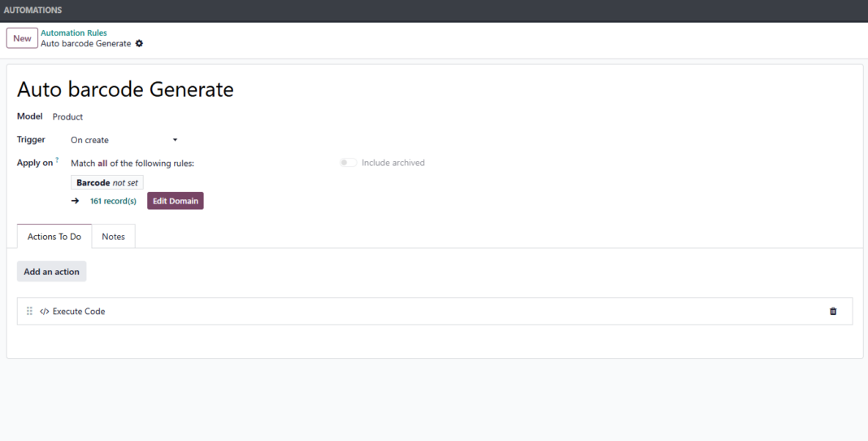Open the gear actions menu beside breadcrumb

(x=139, y=43)
